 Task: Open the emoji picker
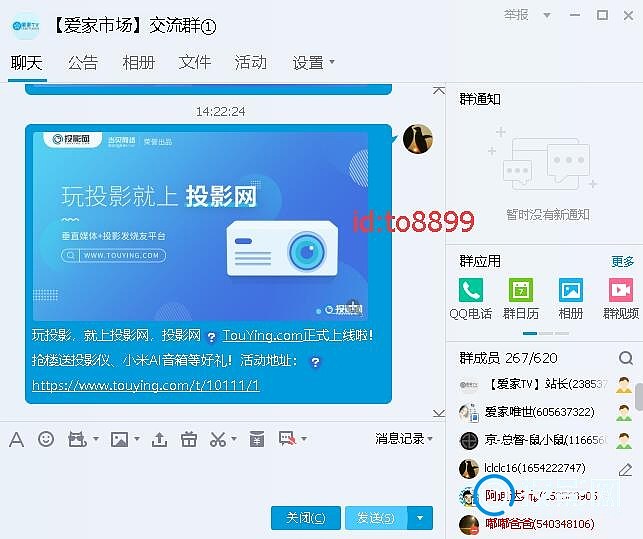click(46, 439)
